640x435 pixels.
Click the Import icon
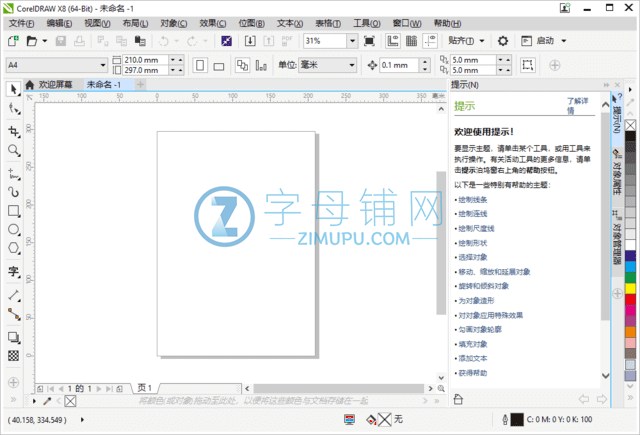[x=250, y=41]
